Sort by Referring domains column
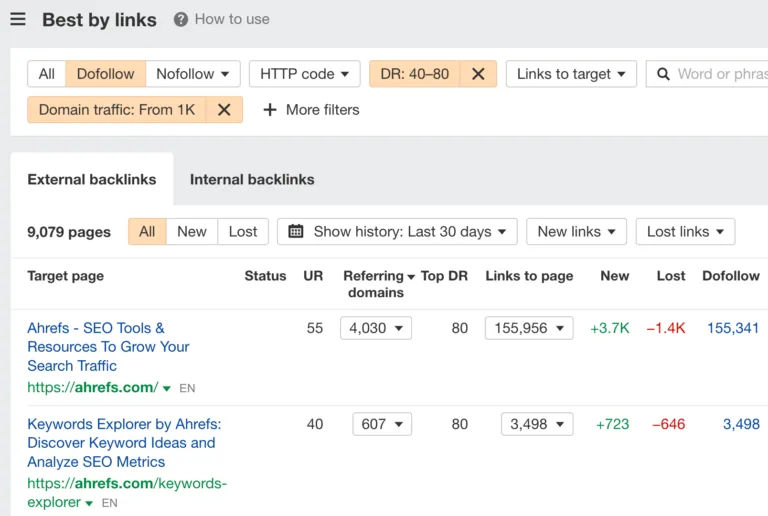The image size is (768, 516). [x=378, y=284]
